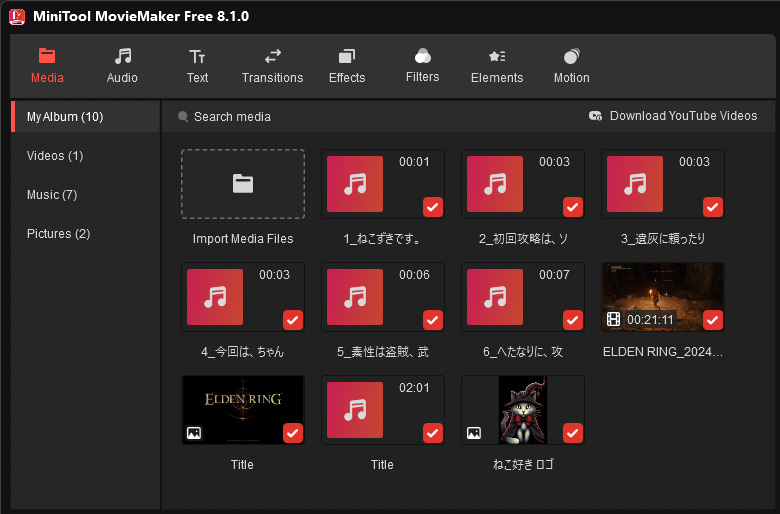Click the 00:06 duration label
The height and width of the screenshot is (514, 780).
pos(414,275)
